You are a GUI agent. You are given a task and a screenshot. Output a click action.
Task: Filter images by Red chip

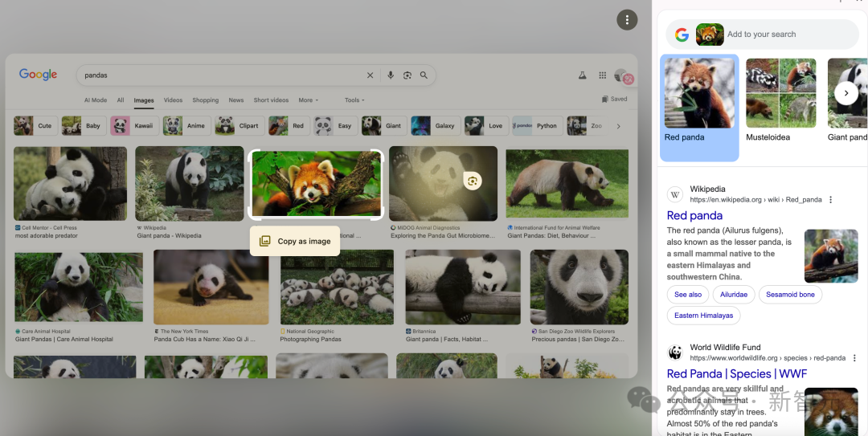click(289, 125)
